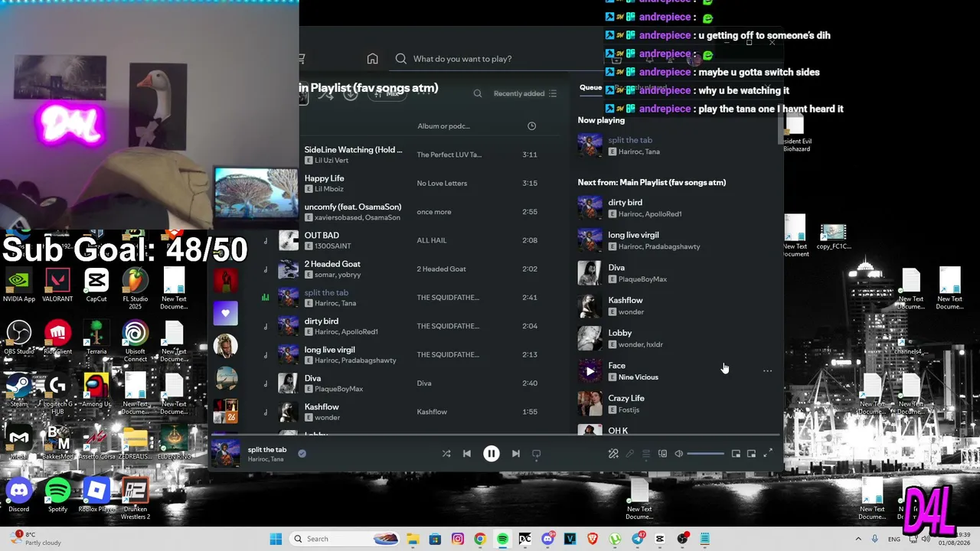
Task: Open the No Love Letters album link
Action: (x=442, y=183)
